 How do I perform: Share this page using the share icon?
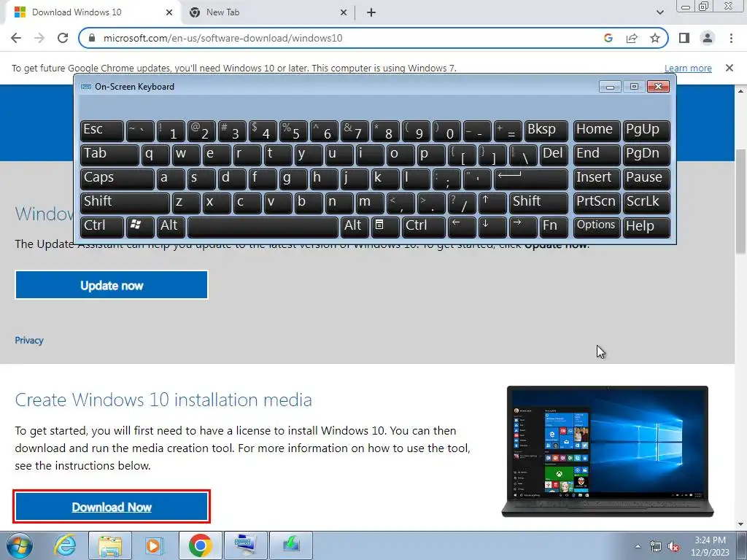[632, 38]
